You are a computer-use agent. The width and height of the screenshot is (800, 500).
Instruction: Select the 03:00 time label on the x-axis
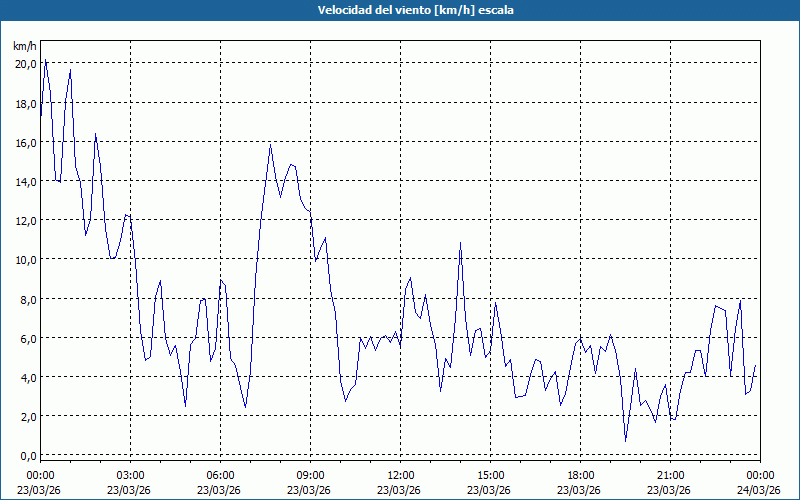130,475
